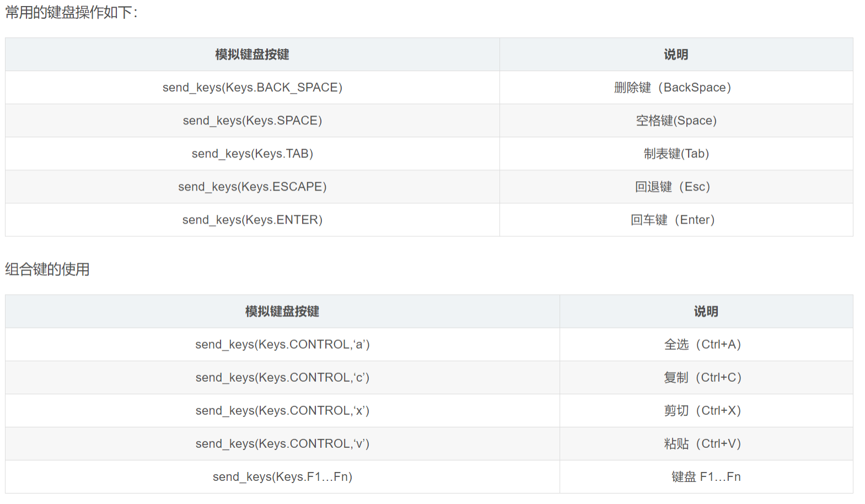Viewport: 865px width, 504px height.
Task: Click the 组合键的使用 heading
Action: click(x=47, y=269)
